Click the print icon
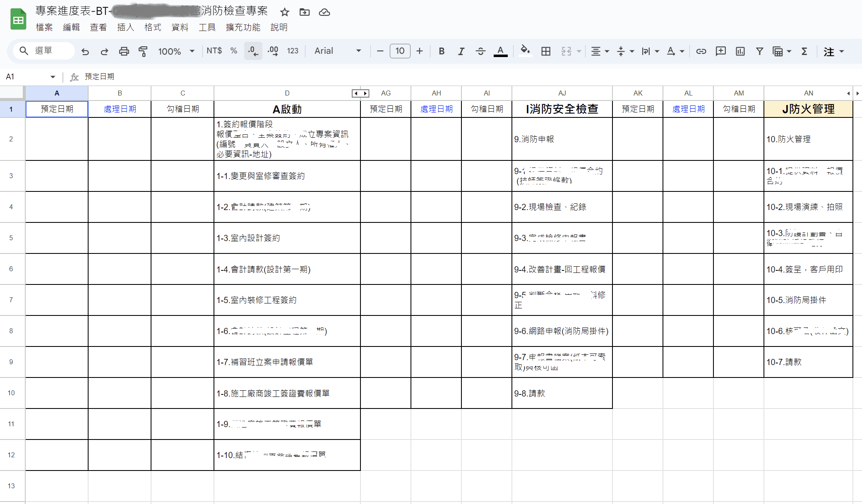Image resolution: width=862 pixels, height=504 pixels. pos(124,51)
